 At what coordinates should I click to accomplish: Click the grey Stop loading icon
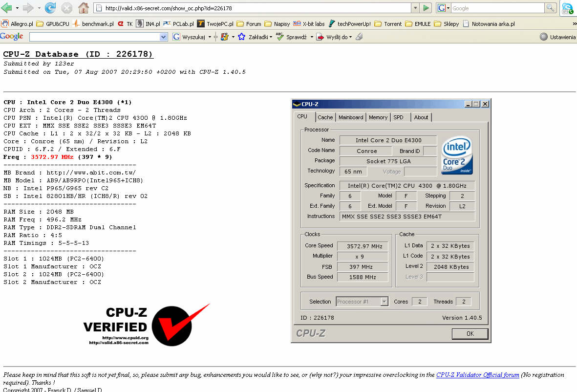tap(66, 8)
